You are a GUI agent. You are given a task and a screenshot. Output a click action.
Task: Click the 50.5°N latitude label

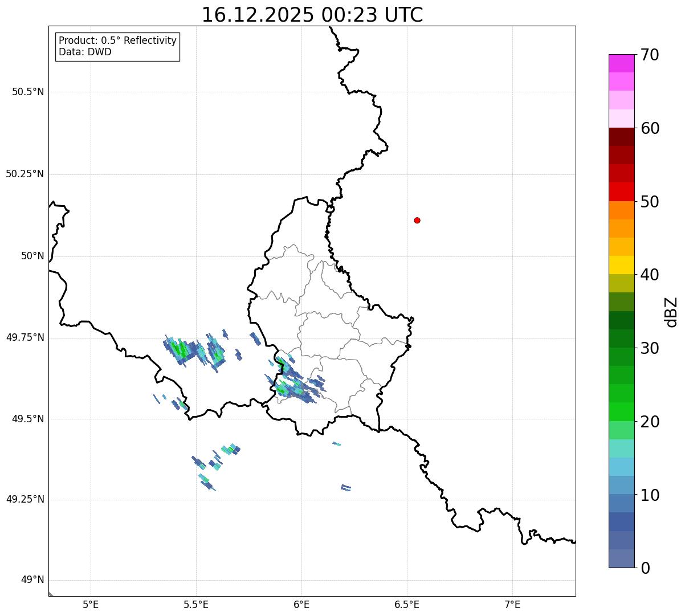point(28,92)
